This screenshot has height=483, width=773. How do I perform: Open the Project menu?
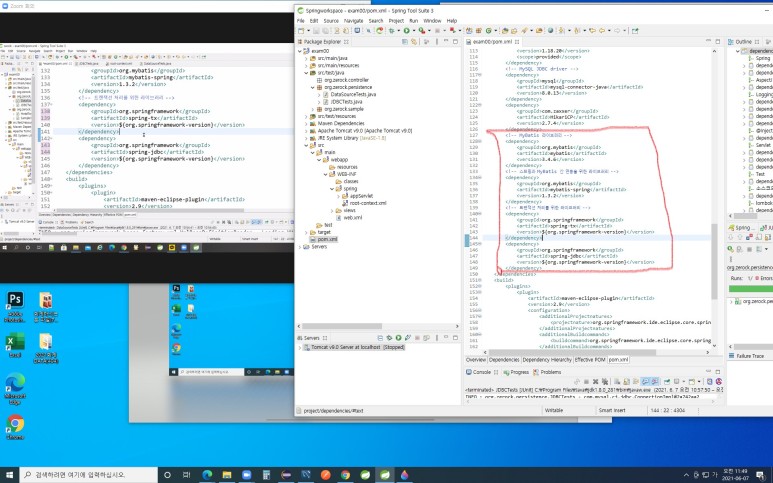pyautogui.click(x=396, y=21)
